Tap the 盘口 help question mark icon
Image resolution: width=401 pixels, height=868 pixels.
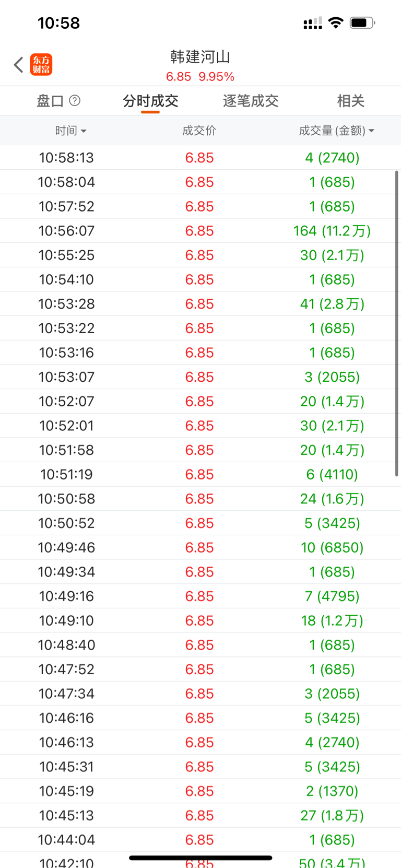coord(75,100)
